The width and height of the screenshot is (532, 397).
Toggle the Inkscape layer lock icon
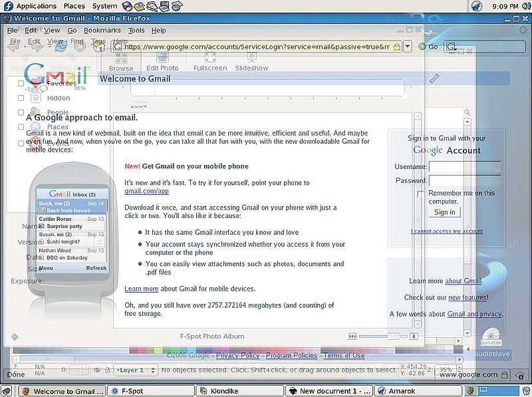[x=108, y=370]
